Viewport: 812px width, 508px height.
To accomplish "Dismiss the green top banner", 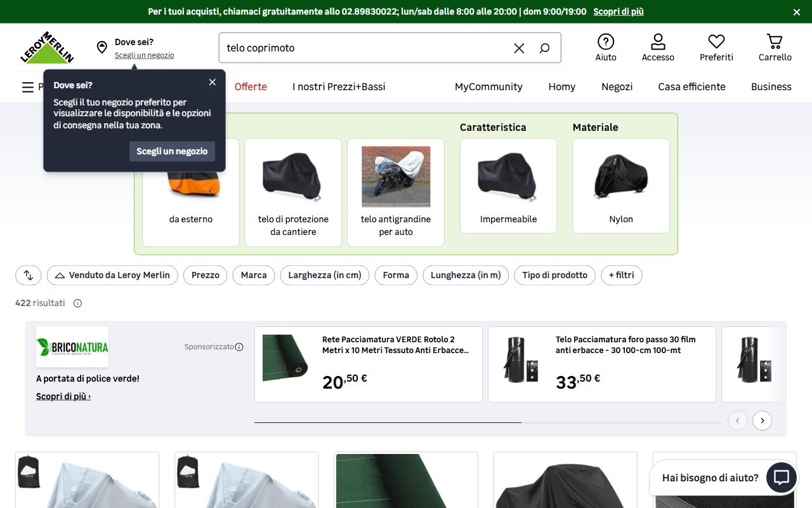I will pyautogui.click(x=797, y=12).
